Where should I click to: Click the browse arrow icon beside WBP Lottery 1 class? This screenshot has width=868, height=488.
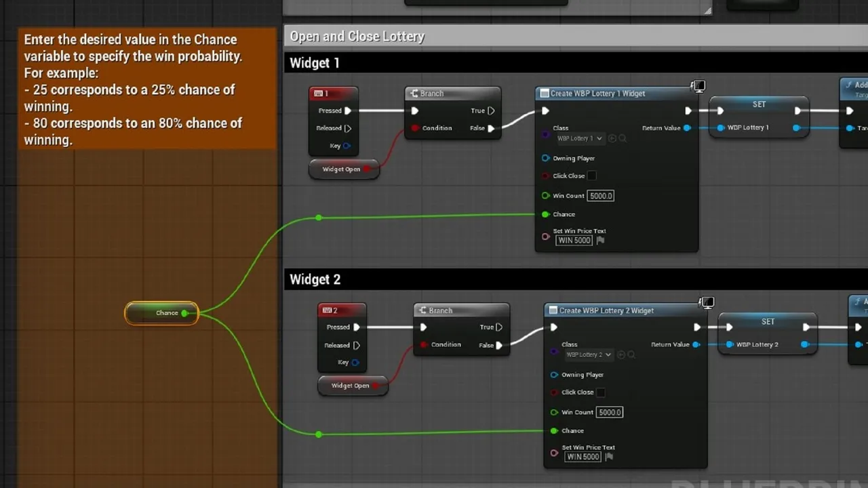tap(612, 138)
